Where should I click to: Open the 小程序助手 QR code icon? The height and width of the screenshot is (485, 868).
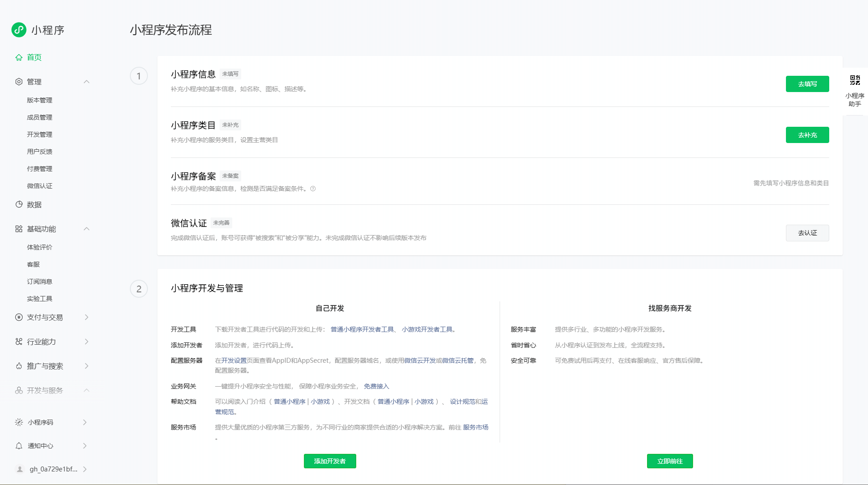click(855, 80)
